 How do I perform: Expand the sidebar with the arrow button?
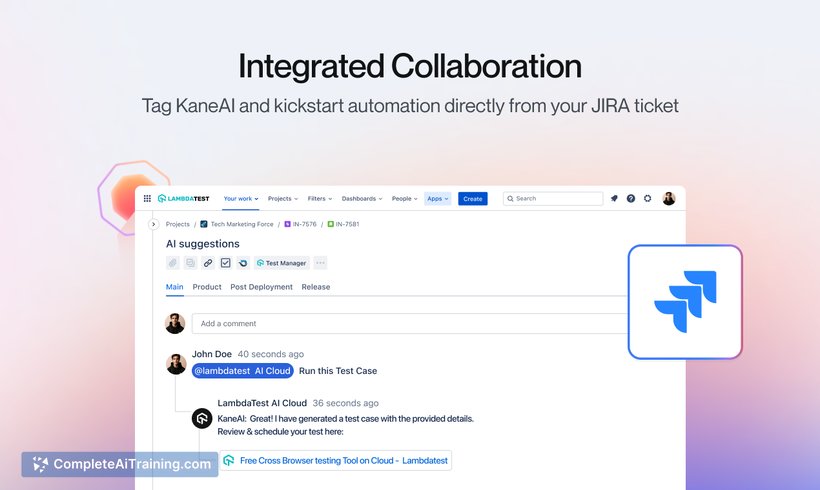point(153,224)
